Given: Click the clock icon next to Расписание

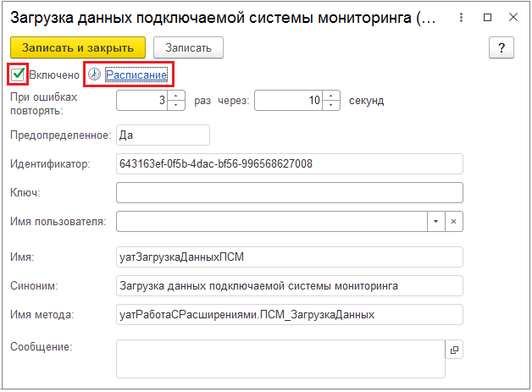Looking at the screenshot, I should 94,75.
